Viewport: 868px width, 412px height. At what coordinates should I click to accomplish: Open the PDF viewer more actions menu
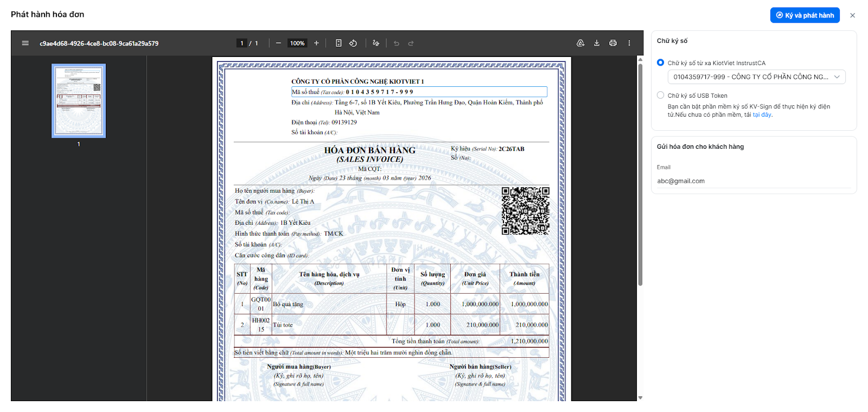pyautogui.click(x=629, y=43)
